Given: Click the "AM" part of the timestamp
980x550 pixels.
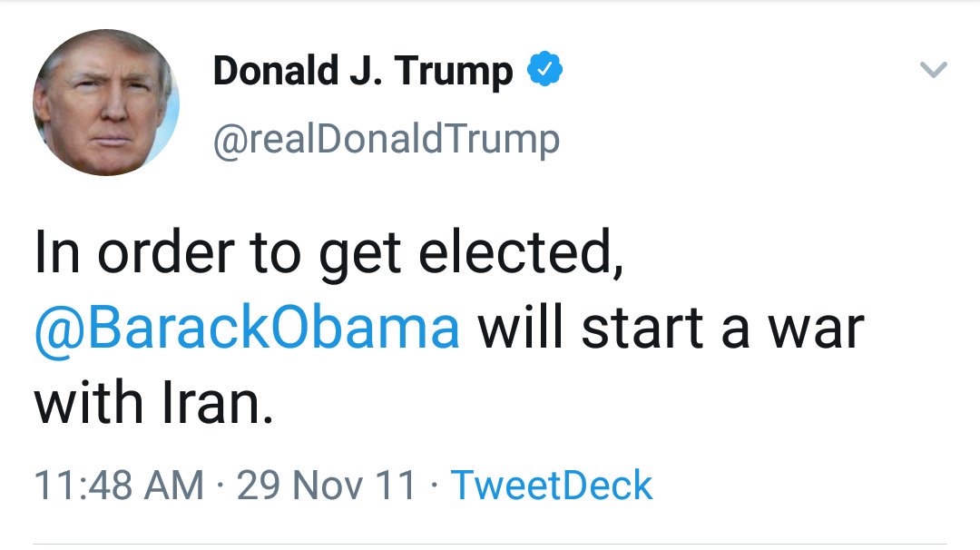Looking at the screenshot, I should click(176, 485).
